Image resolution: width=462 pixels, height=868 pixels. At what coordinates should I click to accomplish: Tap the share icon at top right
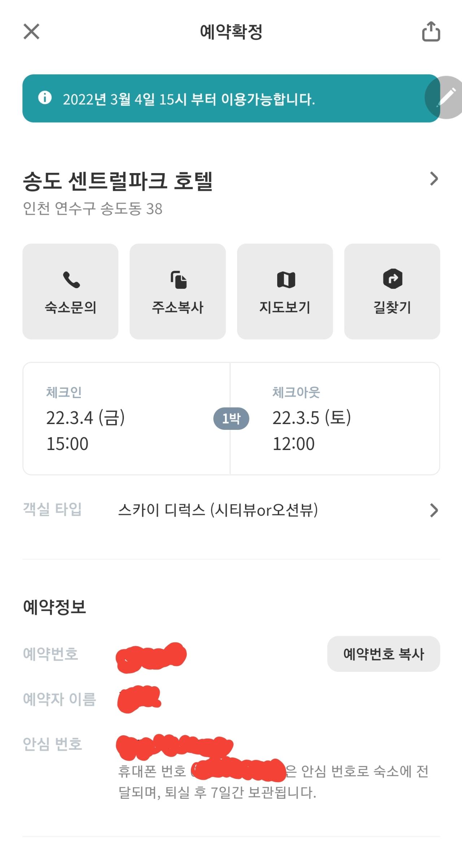pos(431,31)
